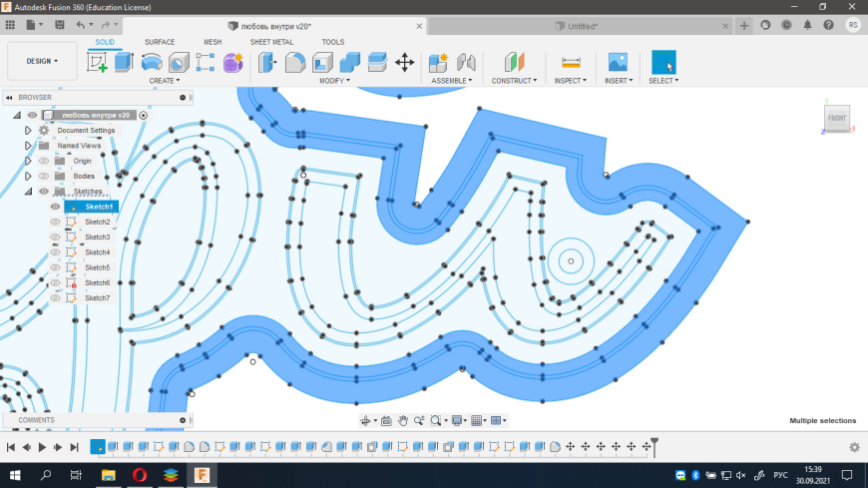Open the Rectangular Pattern tool
The height and width of the screenshot is (488, 868).
(x=206, y=63)
